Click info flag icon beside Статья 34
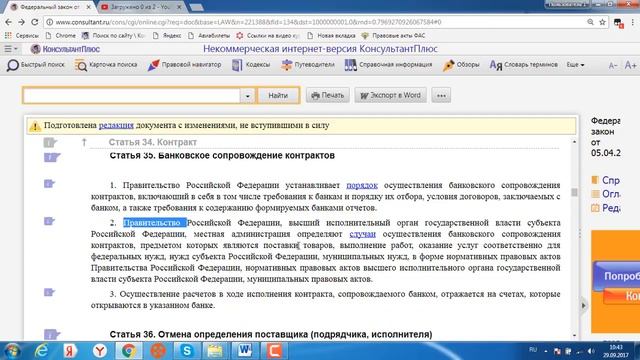 pos(51,142)
